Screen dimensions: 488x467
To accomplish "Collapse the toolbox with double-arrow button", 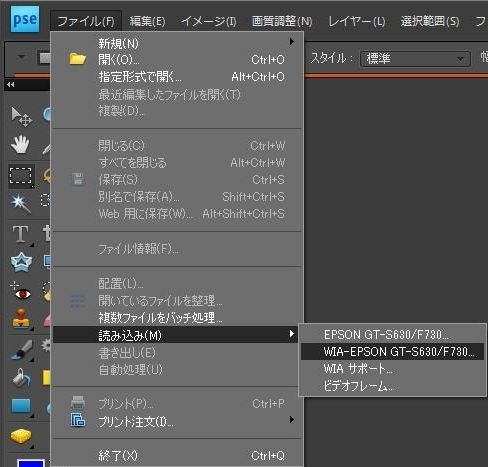I will coord(11,84).
